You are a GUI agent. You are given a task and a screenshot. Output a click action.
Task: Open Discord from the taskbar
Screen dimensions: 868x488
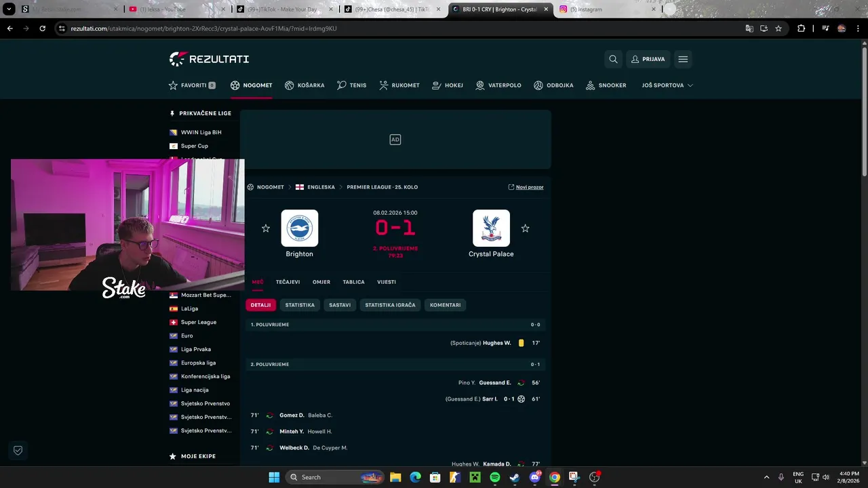(534, 477)
